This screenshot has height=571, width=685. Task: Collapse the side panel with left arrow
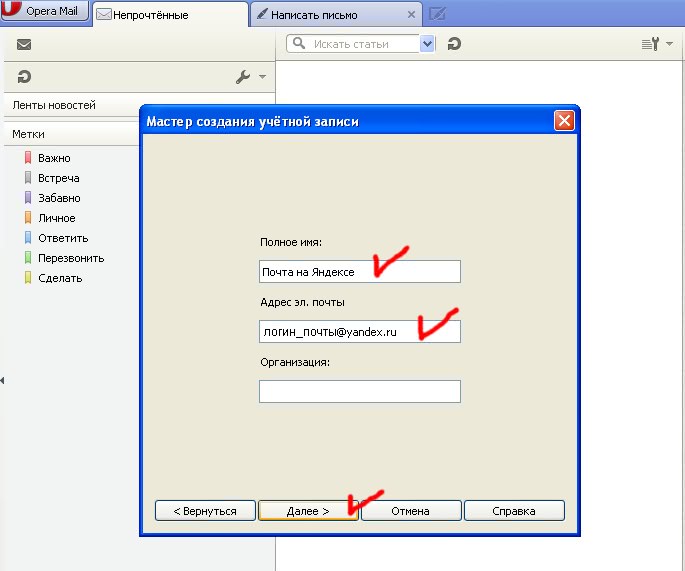pyautogui.click(x=3, y=381)
